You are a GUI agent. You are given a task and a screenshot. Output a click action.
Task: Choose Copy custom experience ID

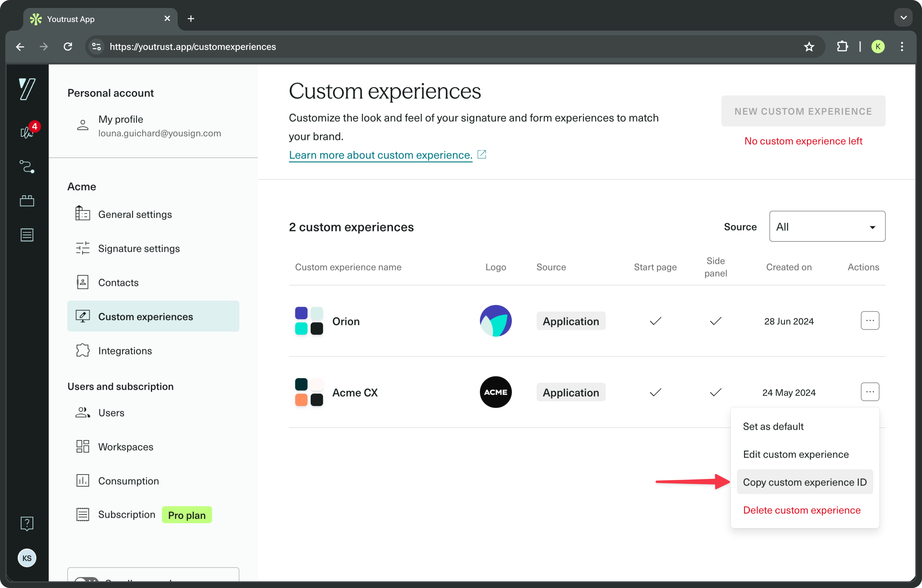tap(805, 482)
